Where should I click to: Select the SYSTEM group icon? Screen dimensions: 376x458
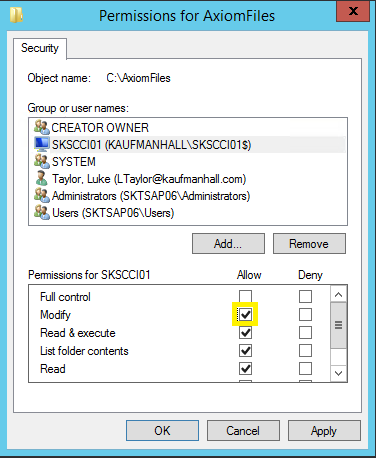click(x=42, y=161)
